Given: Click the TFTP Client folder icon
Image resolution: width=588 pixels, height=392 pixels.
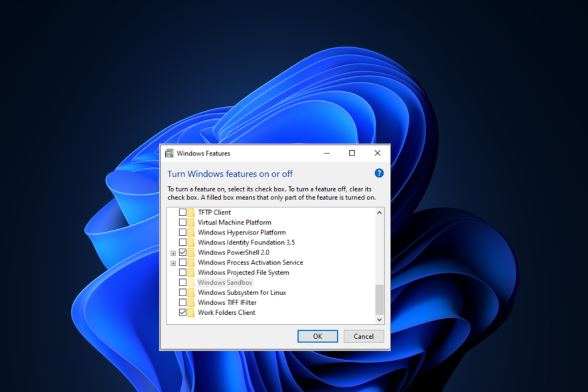Looking at the screenshot, I should (x=191, y=213).
